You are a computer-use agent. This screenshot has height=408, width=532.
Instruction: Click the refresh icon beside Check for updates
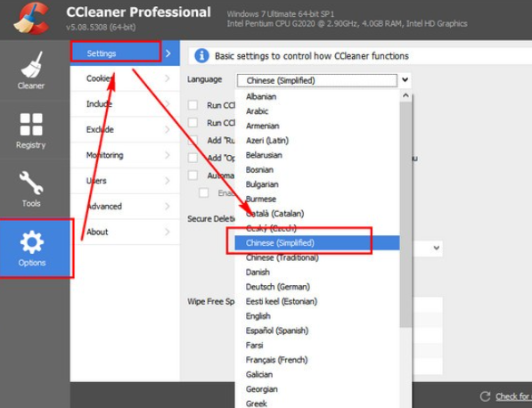point(485,396)
